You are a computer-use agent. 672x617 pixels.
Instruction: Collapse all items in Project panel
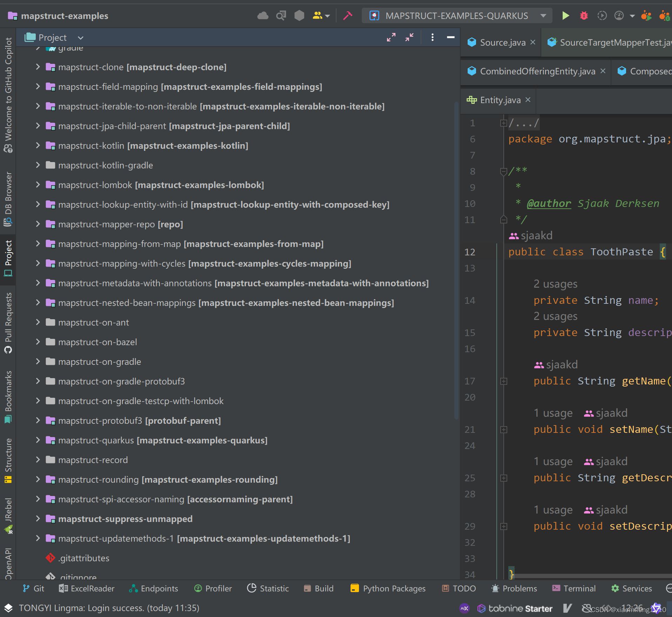tap(409, 37)
